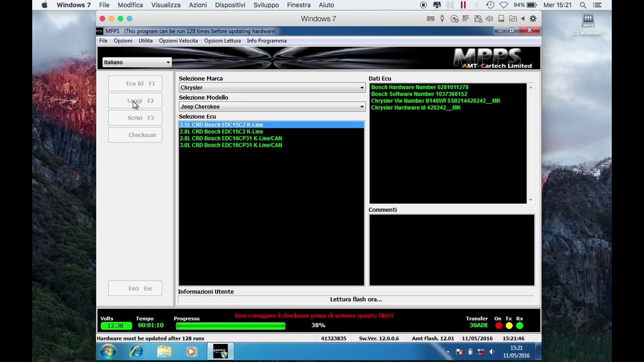The image size is (644, 362).
Task: Expand Selezione Marca Chrysler dropdown
Action: coord(361,87)
